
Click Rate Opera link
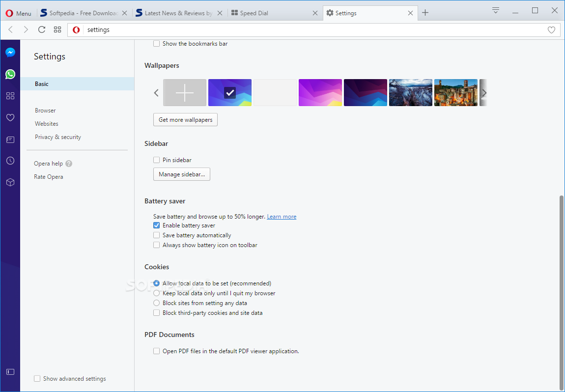coord(48,177)
